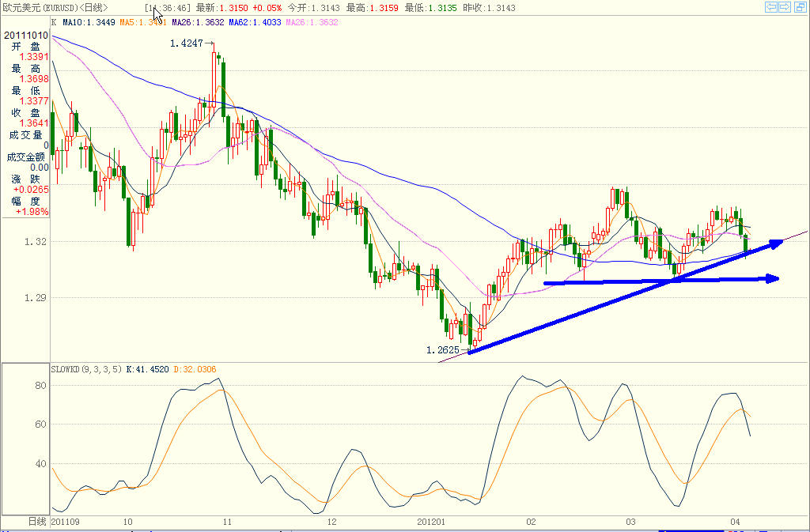Click the 201109 date axis marker

[66, 522]
